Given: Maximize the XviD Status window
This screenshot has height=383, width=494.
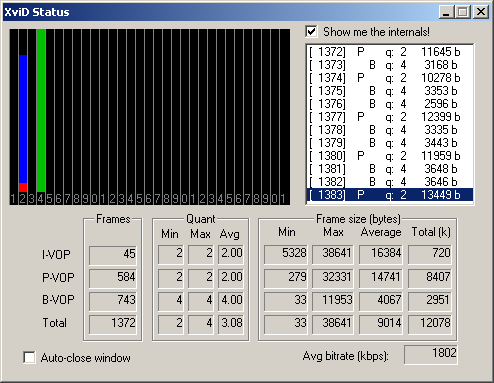Looking at the screenshot, I should (x=463, y=12).
